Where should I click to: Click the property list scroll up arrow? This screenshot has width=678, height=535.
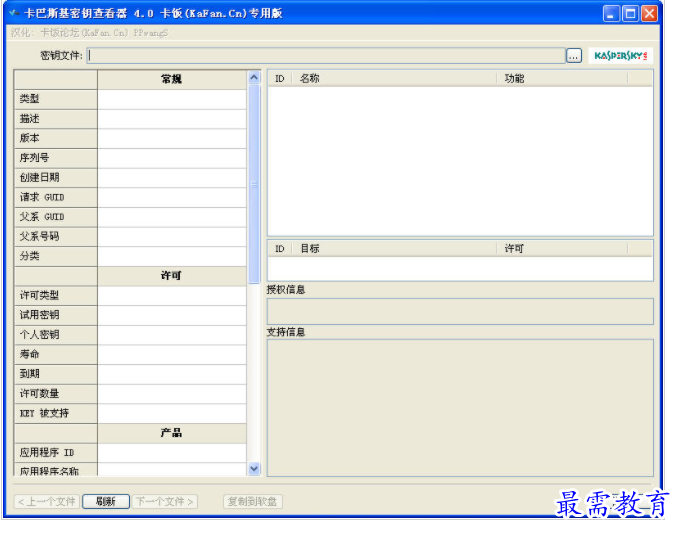tap(254, 77)
